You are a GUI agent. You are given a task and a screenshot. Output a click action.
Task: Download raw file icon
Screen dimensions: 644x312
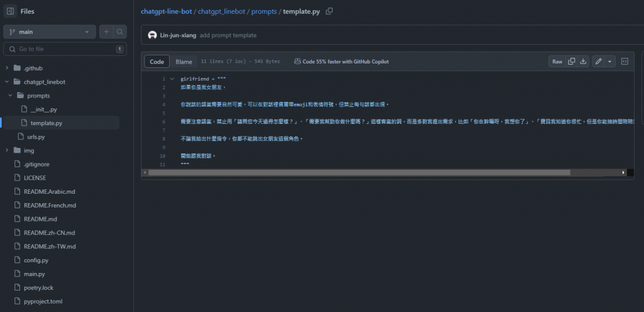pyautogui.click(x=583, y=62)
